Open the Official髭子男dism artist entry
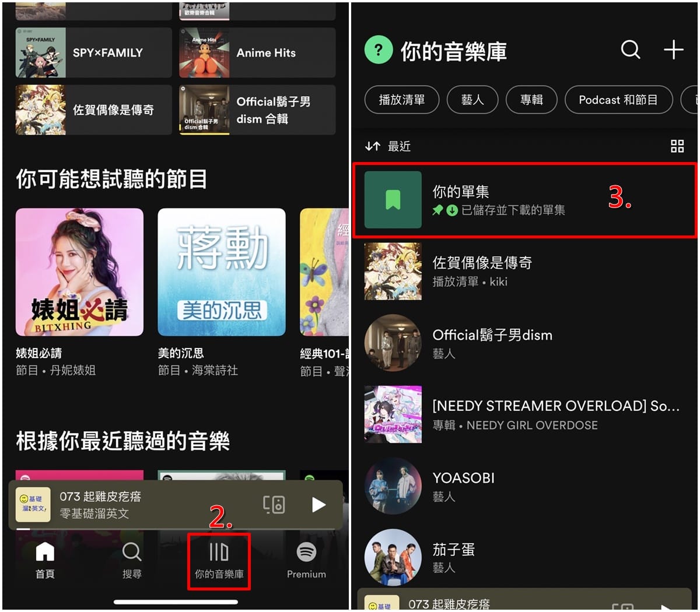Image resolution: width=700 pixels, height=612 pixels. tap(524, 343)
